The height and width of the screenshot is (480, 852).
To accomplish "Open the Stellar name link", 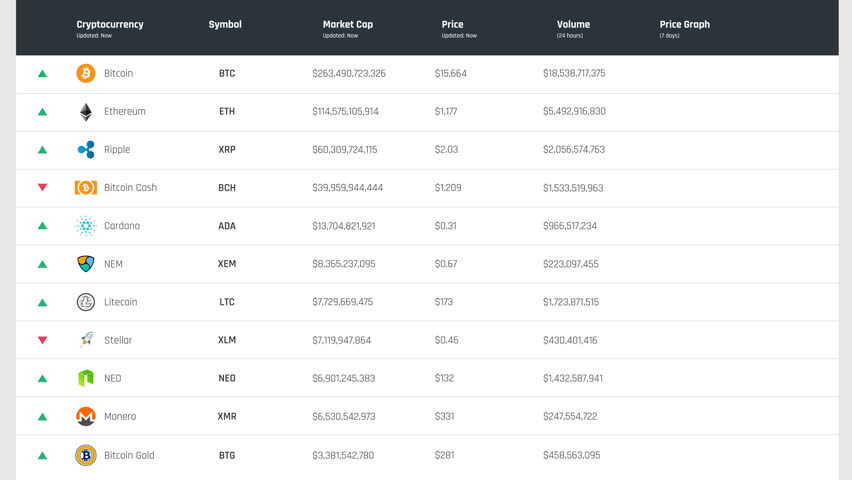I will tap(118, 340).
